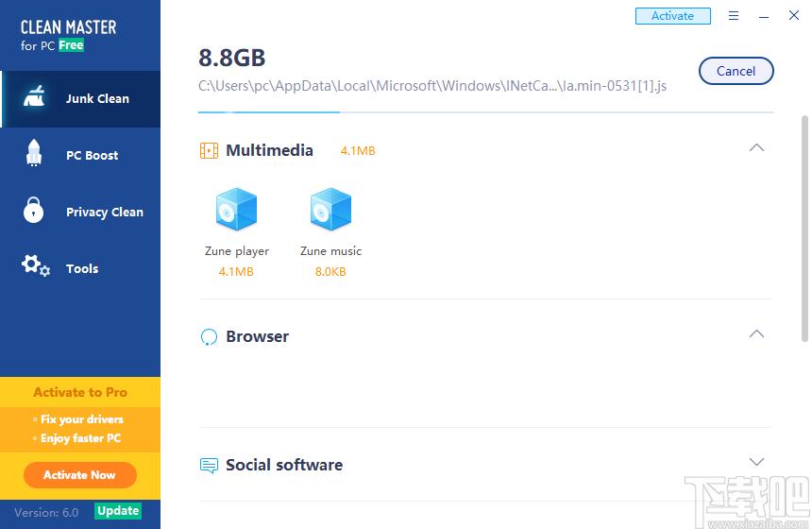
Task: Click the 8.8GB total size text
Action: pyautogui.click(x=232, y=58)
